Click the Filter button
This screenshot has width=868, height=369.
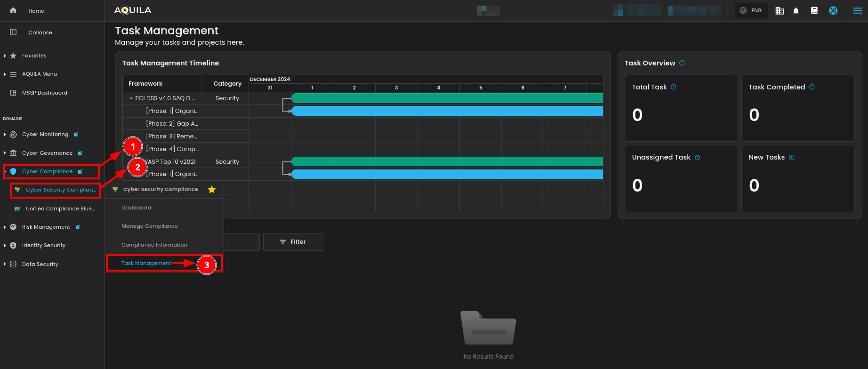click(293, 242)
